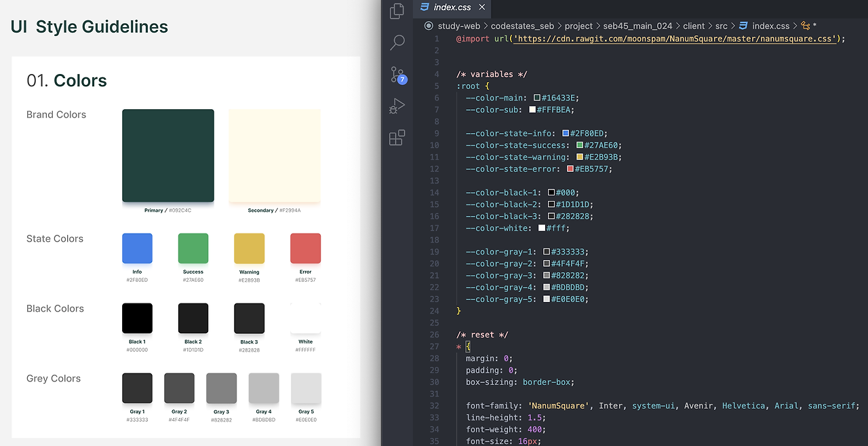Click the --color-gray-3 #828282 swatch
Viewport: 868px width, 446px height.
point(547,276)
